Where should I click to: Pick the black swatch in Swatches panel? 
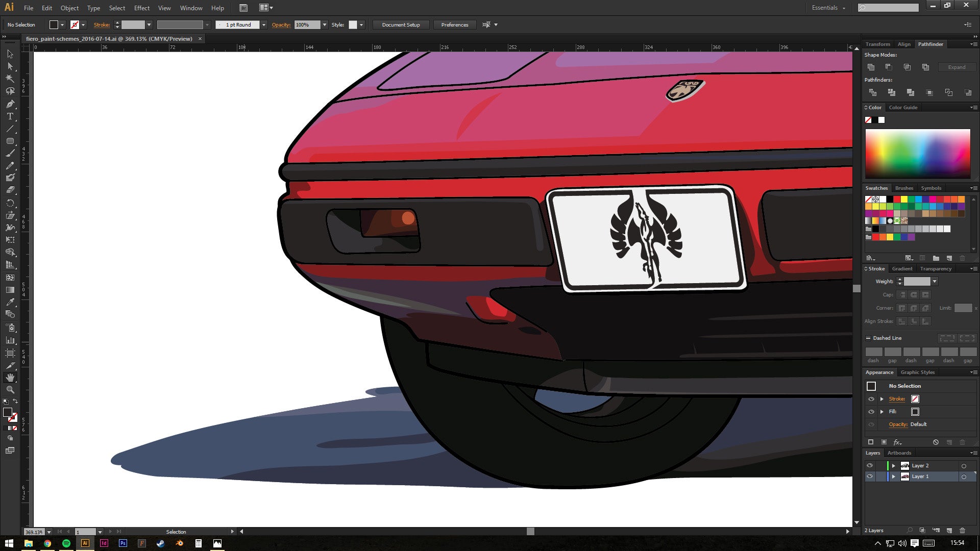coord(890,199)
